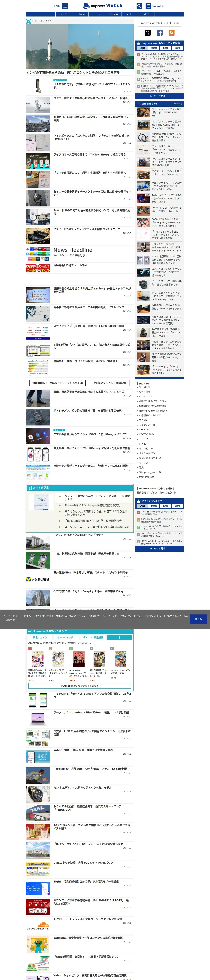The height and width of the screenshot is (980, 210).
Task: Open Special Site JBL TOUR ONE M3 item
Action: click(159, 112)
